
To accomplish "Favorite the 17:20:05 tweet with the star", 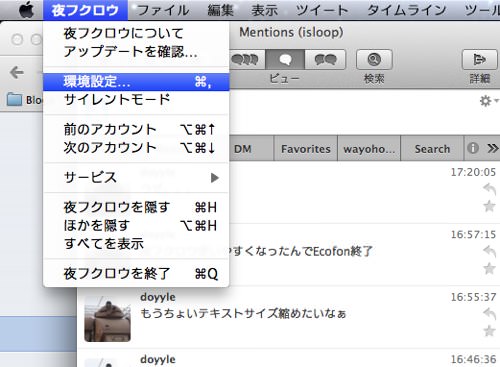I will point(489,206).
